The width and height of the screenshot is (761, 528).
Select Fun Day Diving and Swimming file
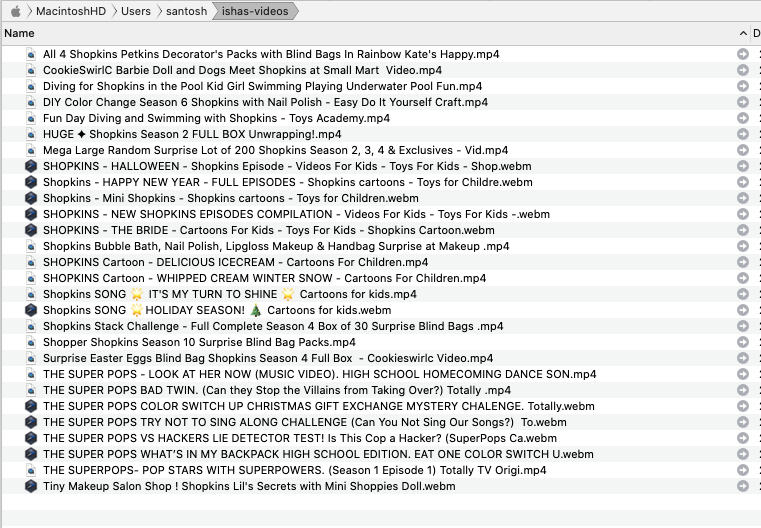click(x=216, y=118)
